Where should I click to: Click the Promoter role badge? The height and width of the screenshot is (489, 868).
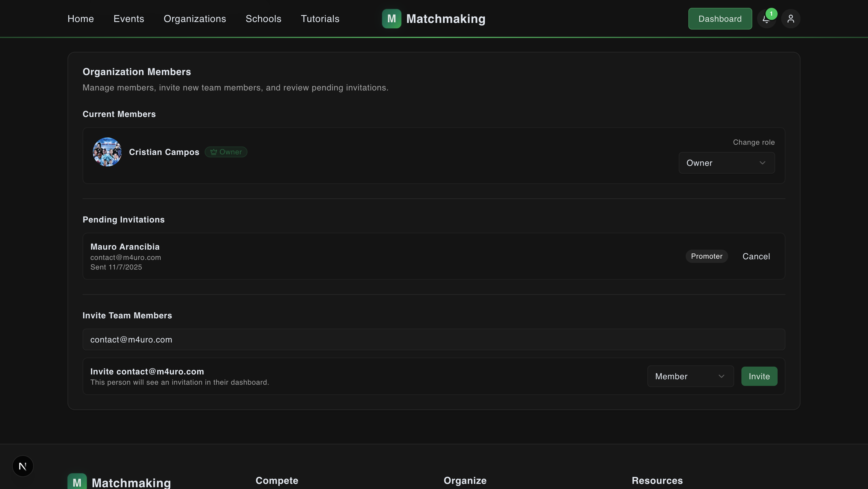point(706,257)
